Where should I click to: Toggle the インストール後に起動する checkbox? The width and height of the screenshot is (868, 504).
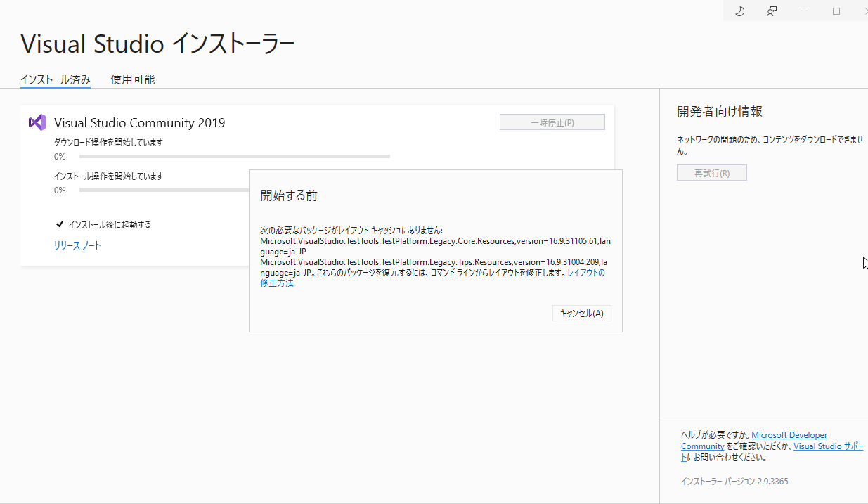coord(60,224)
